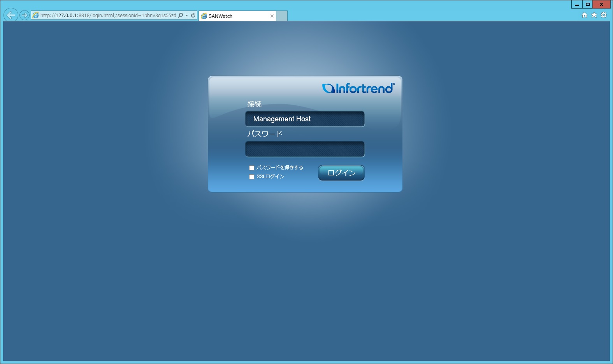The image size is (613, 364).
Task: Click the Infortrend logo
Action: [x=358, y=88]
